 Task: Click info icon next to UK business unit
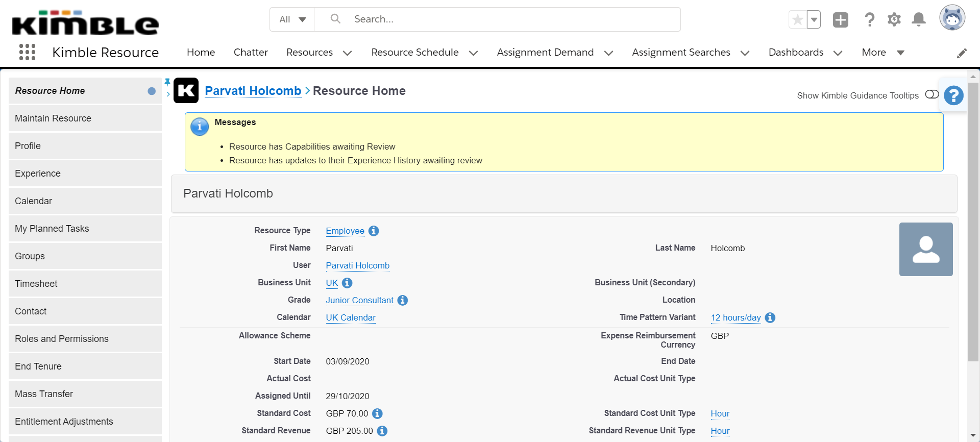pos(347,283)
